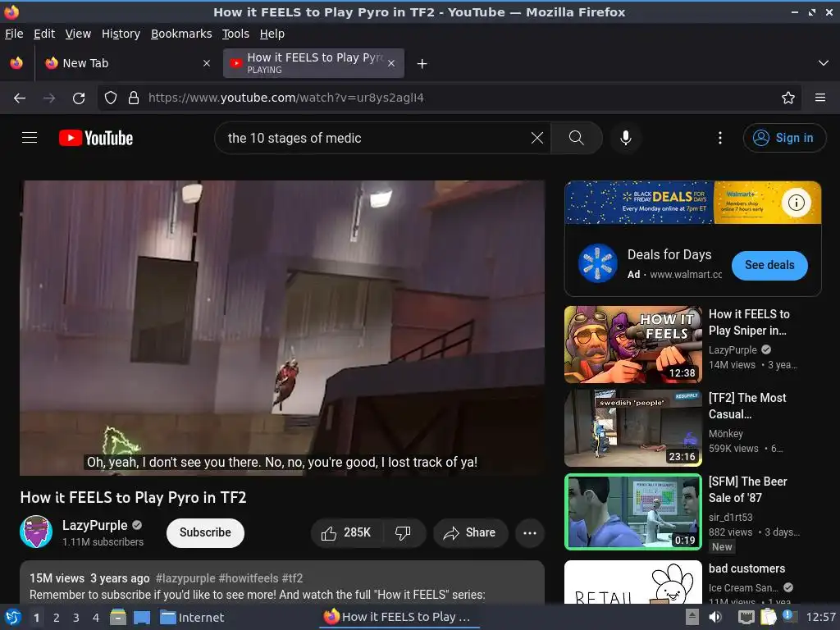840x630 pixels.
Task: Open the Mönkey channel name
Action: coord(725,433)
